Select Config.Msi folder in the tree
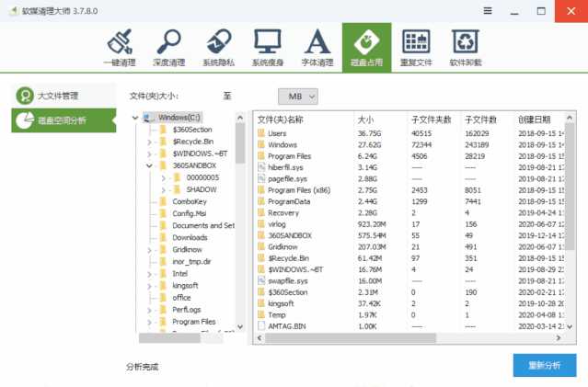Viewport: 588px width, 387px height. (x=190, y=213)
